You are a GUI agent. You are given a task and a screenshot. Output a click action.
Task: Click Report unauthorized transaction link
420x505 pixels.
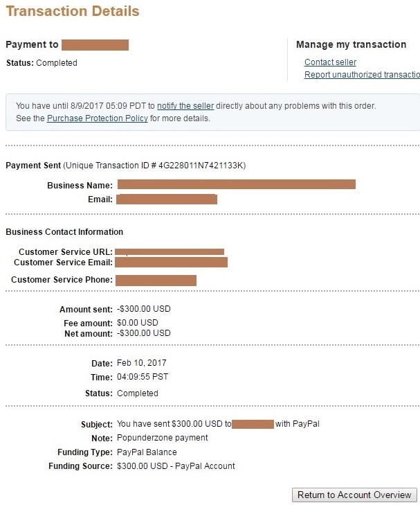[x=362, y=75]
